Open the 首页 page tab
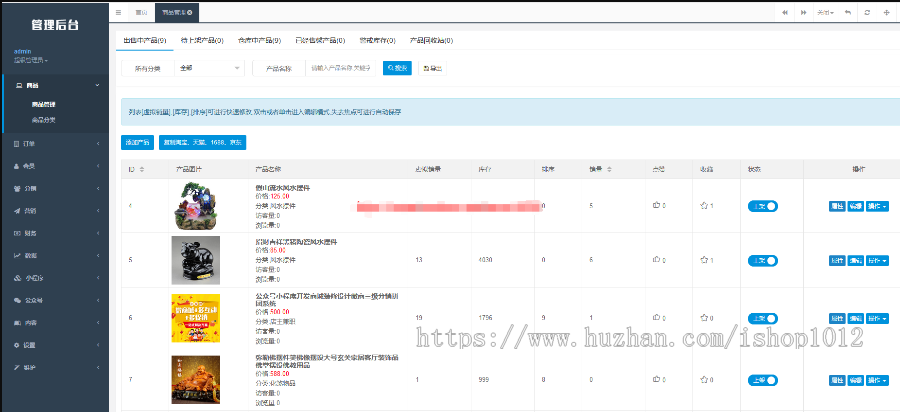 [141, 12]
